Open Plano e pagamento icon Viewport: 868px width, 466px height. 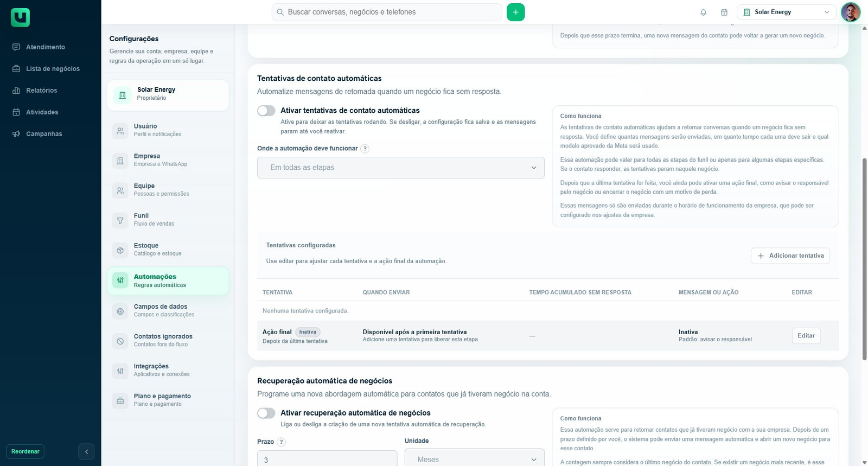pos(120,400)
